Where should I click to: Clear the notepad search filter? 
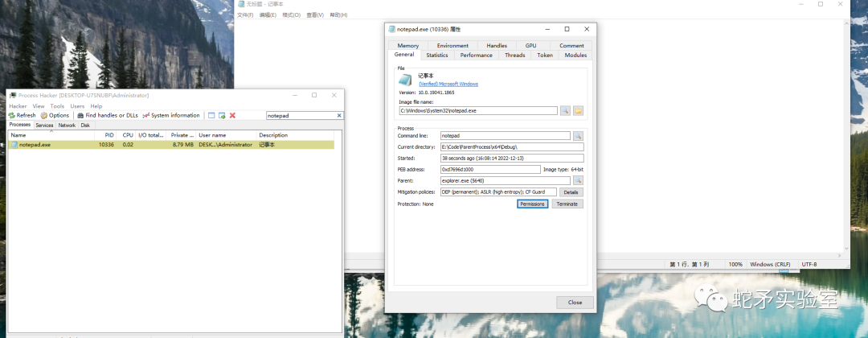point(339,115)
